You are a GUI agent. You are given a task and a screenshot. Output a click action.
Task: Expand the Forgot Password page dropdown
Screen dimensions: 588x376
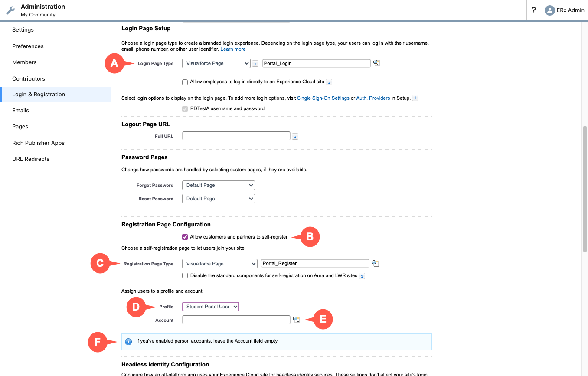(219, 185)
